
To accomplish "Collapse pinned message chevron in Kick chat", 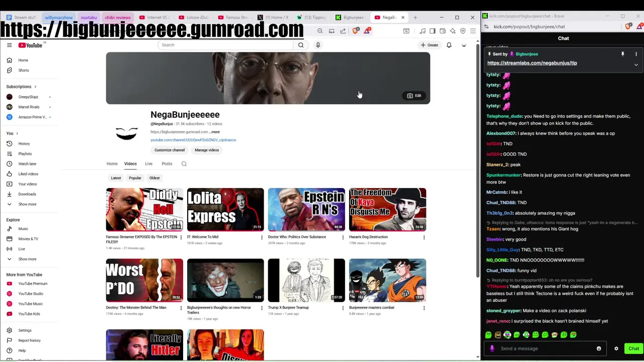I will (x=636, y=65).
